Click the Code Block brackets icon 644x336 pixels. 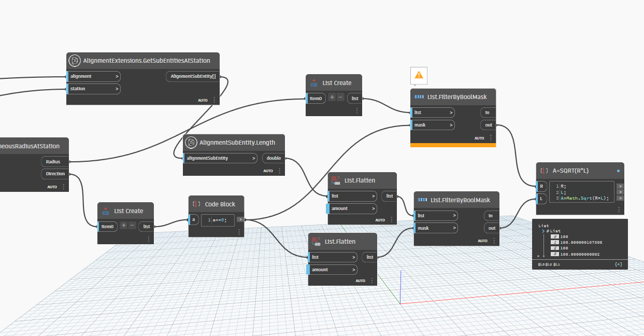click(196, 204)
